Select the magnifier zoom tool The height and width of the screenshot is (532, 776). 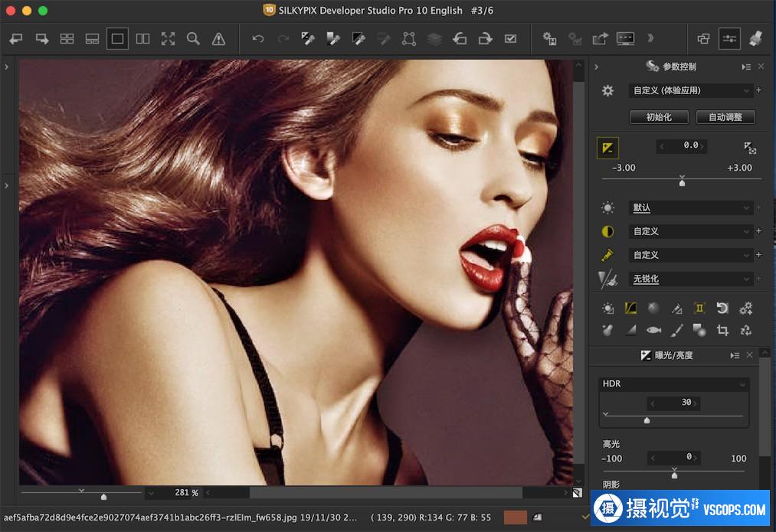tap(194, 38)
